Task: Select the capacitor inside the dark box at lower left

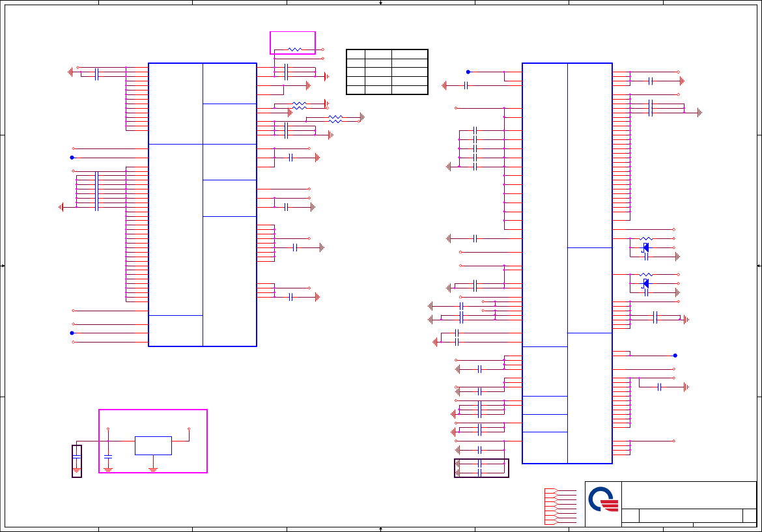Action: [x=76, y=456]
